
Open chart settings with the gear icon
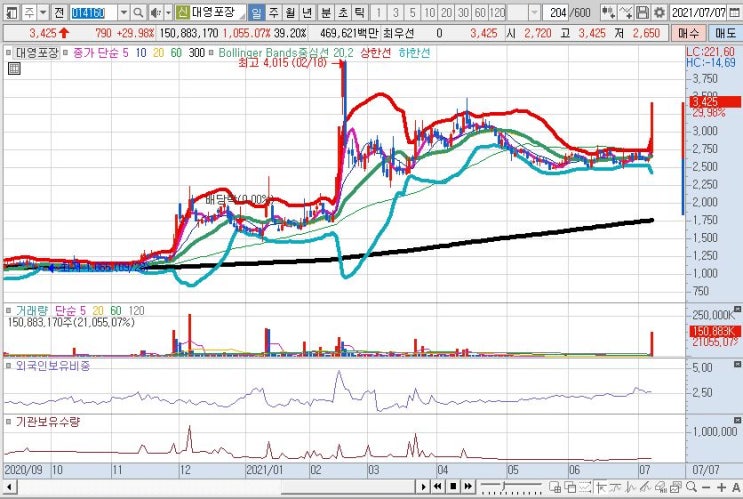[659, 12]
